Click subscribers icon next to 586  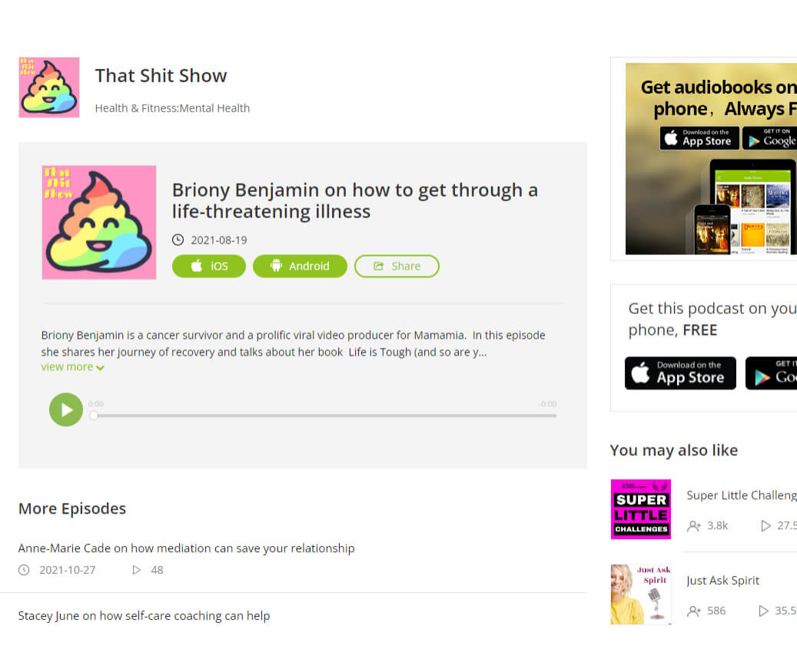[694, 611]
